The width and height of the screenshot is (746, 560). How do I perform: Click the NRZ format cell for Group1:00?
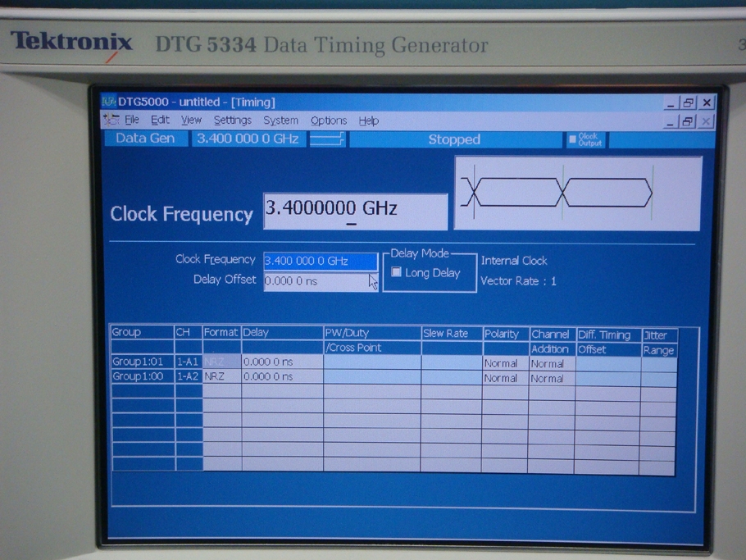(221, 376)
